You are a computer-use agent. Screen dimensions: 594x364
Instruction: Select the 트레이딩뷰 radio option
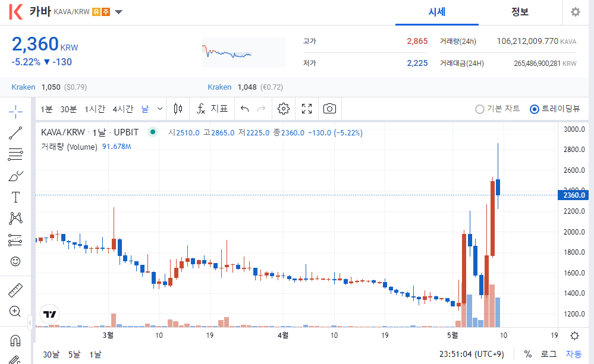point(555,109)
